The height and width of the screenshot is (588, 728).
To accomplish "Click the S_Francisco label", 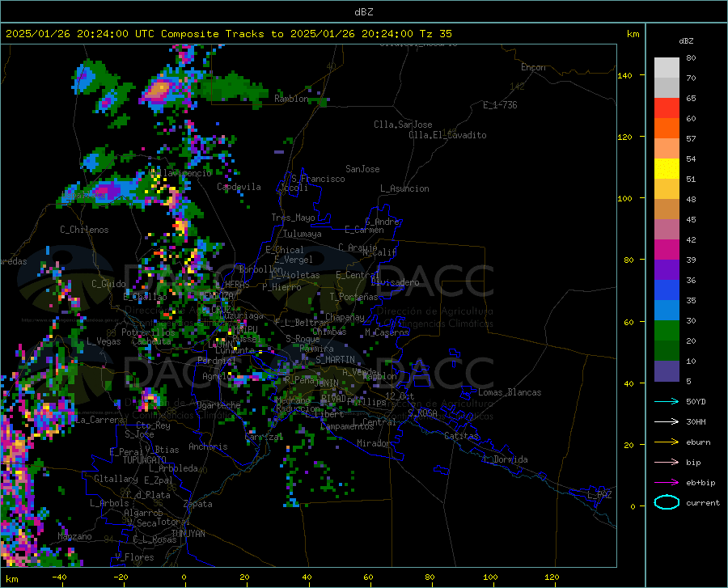I will 318,179.
